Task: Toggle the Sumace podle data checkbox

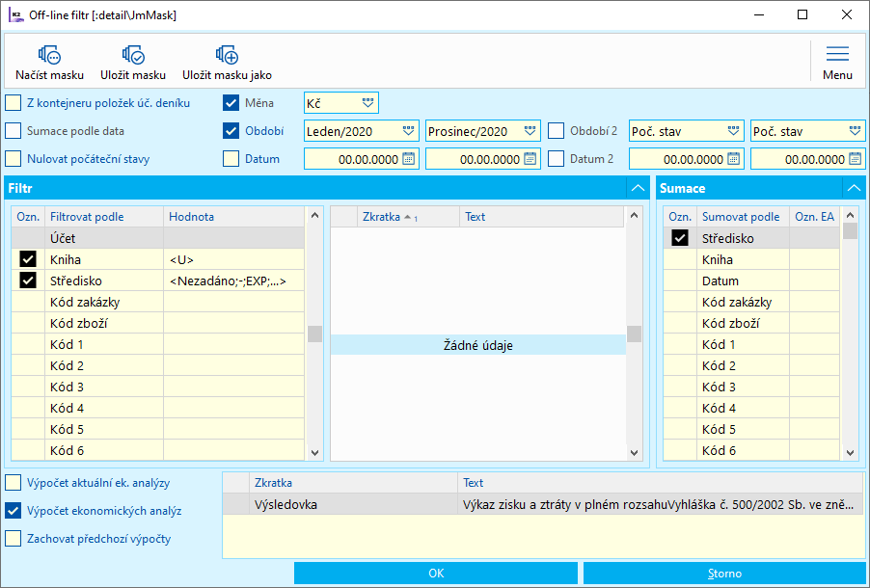Action: [x=14, y=131]
